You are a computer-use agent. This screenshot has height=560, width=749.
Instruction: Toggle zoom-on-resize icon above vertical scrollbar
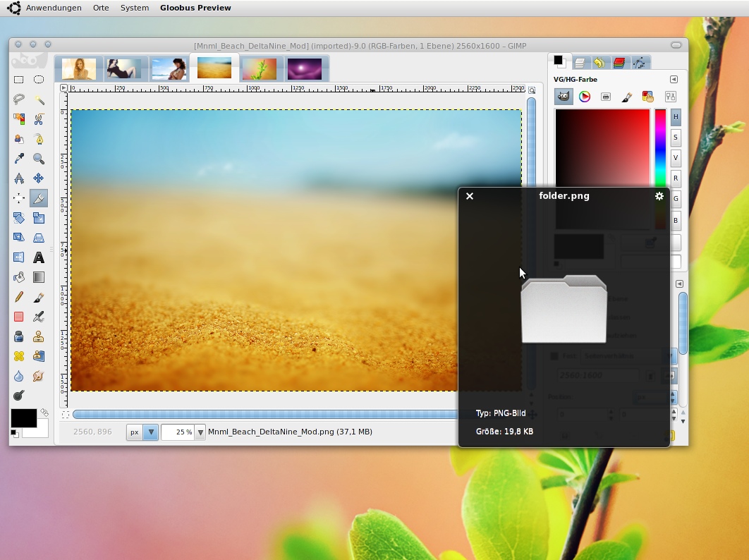coord(532,90)
